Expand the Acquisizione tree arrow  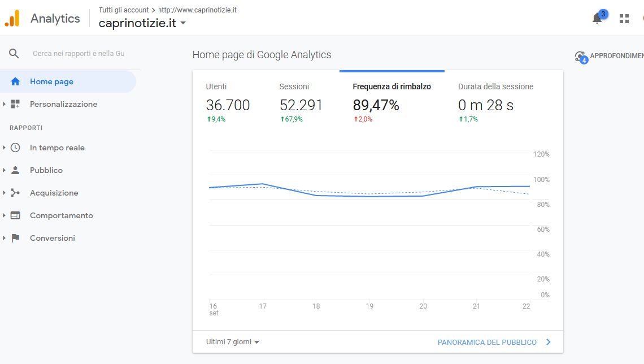click(x=4, y=193)
